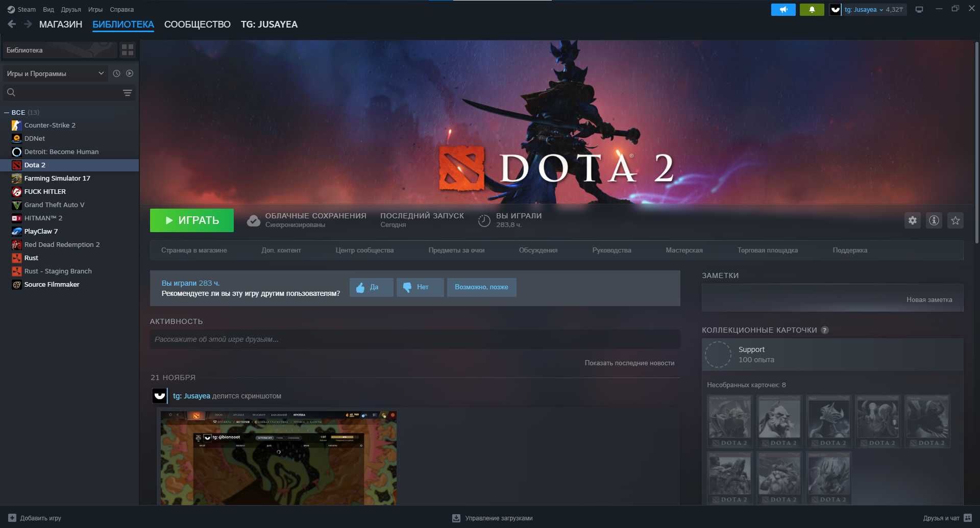Open the Big Picture display icon
Screen dimensions: 980x528
coord(919,10)
